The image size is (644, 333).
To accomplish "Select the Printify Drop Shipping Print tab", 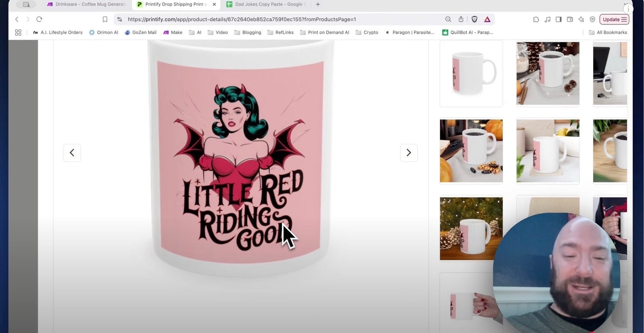I will coord(176,4).
